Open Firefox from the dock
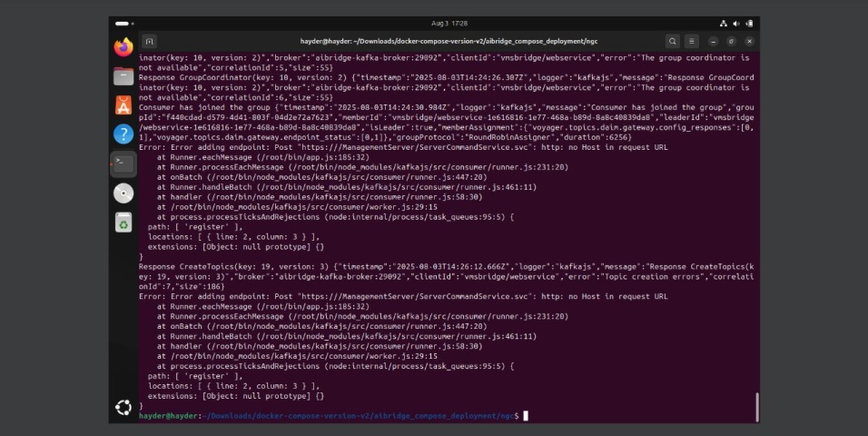Image resolution: width=868 pixels, height=436 pixels. click(123, 46)
